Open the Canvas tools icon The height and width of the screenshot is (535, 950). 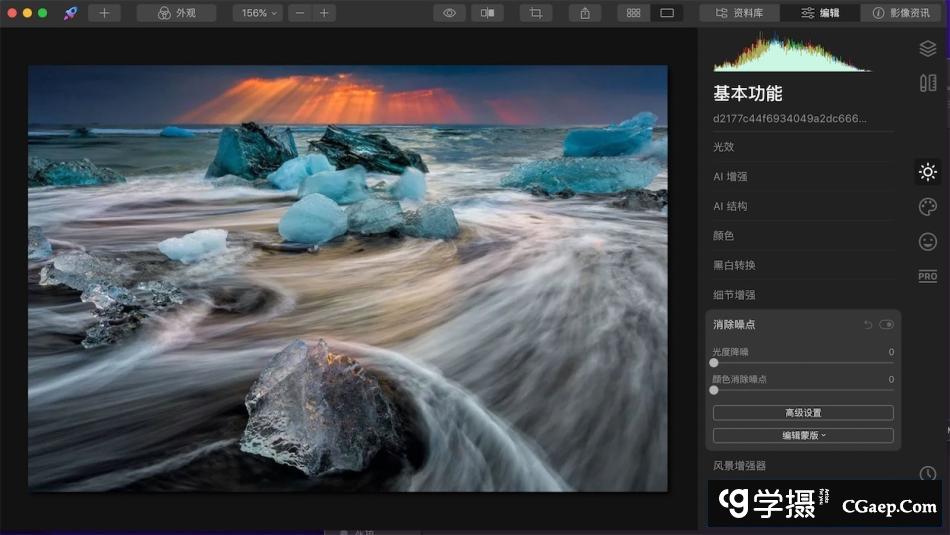927,83
